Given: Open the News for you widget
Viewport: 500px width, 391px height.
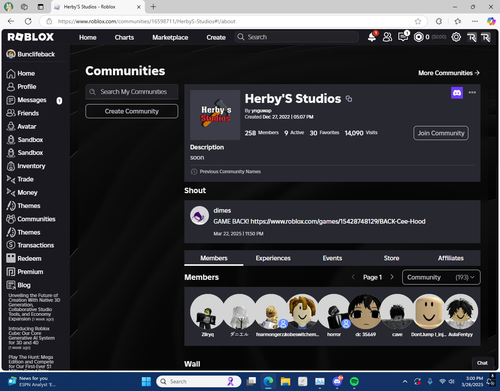Looking at the screenshot, I should point(32,382).
